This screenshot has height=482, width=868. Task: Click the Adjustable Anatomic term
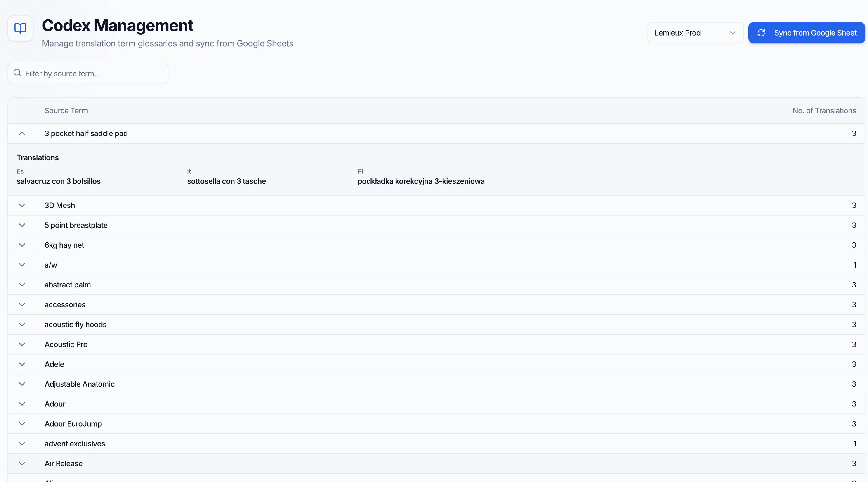[80, 384]
